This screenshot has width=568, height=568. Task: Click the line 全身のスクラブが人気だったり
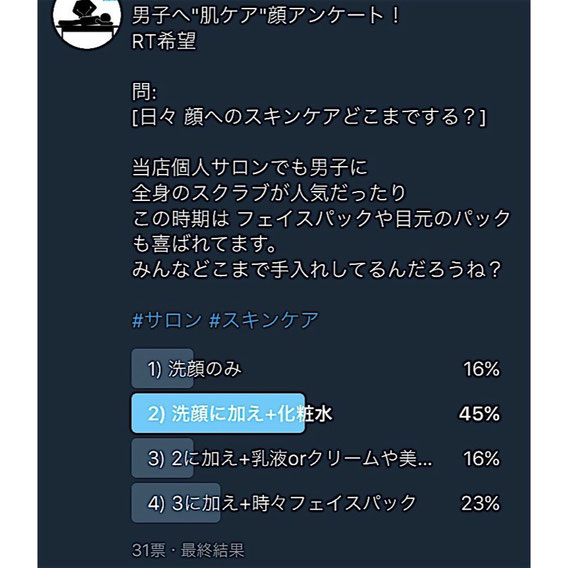[268, 193]
